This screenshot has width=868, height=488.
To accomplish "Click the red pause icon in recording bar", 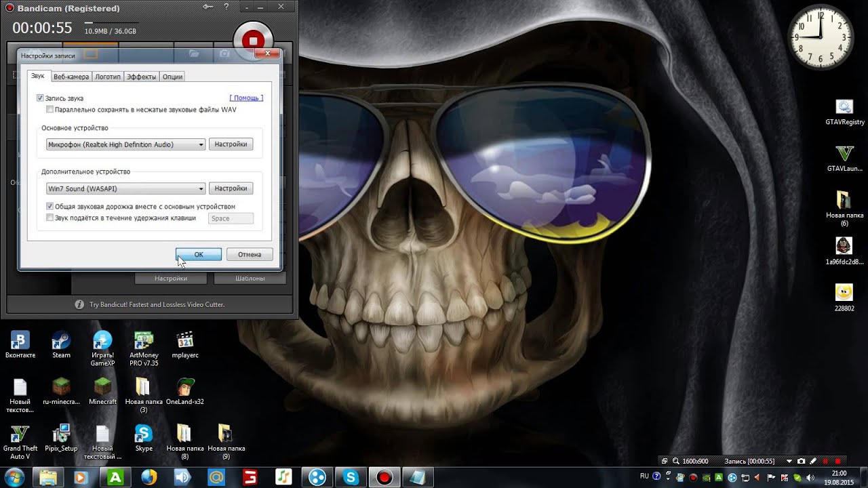I will coord(825,461).
